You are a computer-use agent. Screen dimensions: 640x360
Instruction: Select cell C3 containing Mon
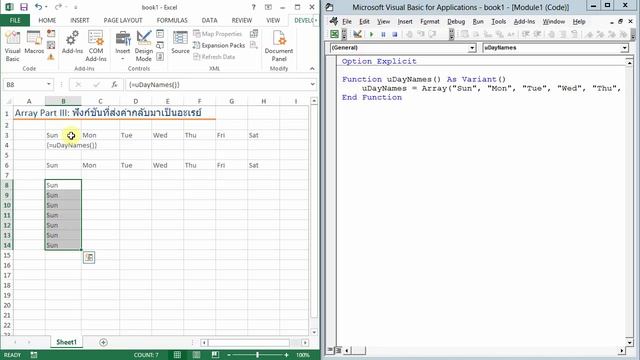tap(100, 135)
